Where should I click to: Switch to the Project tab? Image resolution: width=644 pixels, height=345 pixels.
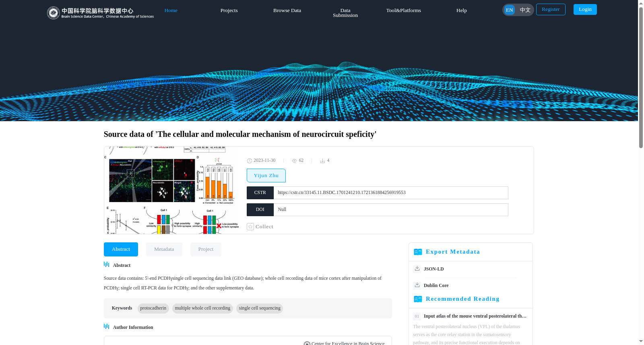pos(206,249)
